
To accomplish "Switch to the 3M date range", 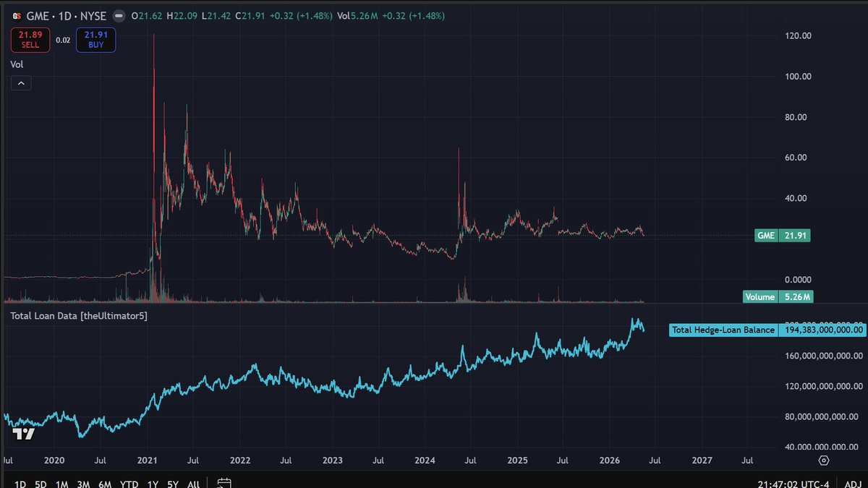I will tap(83, 484).
